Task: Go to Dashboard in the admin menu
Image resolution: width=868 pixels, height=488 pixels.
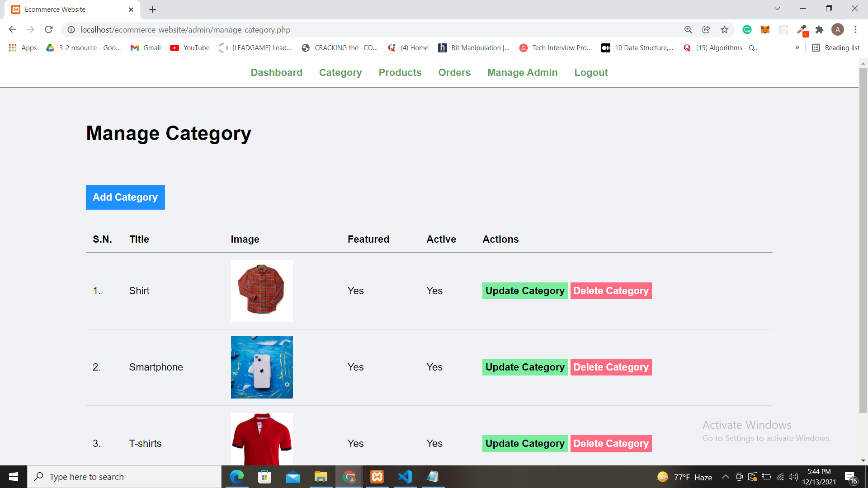Action: pyautogui.click(x=277, y=72)
